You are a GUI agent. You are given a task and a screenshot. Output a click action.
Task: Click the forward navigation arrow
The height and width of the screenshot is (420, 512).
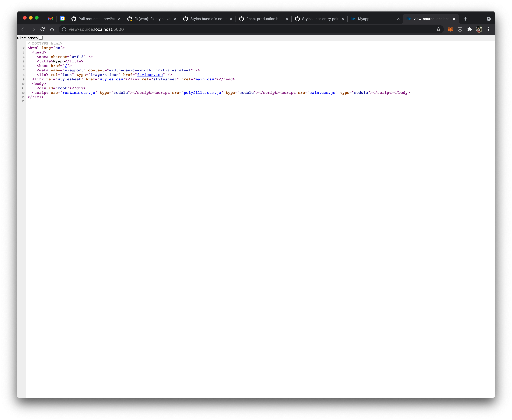tap(33, 29)
